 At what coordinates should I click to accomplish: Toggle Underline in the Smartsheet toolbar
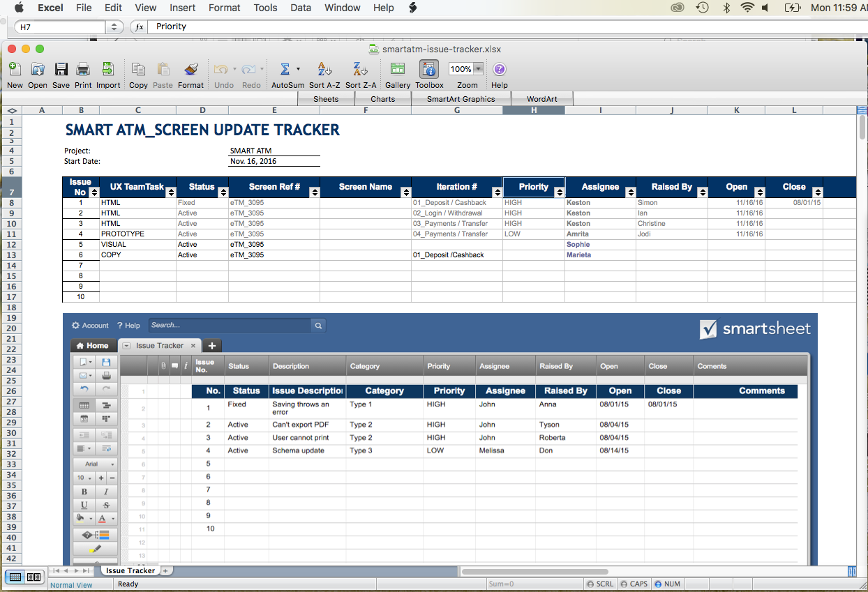pos(84,505)
